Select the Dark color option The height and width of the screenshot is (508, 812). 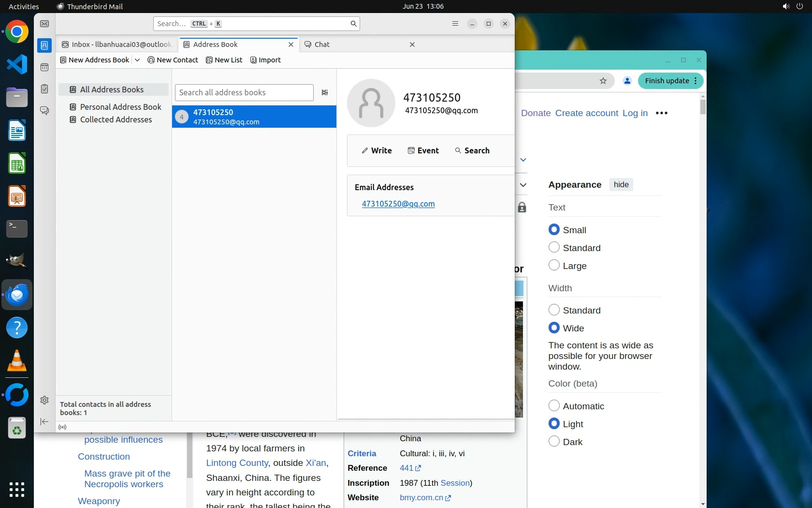(554, 442)
